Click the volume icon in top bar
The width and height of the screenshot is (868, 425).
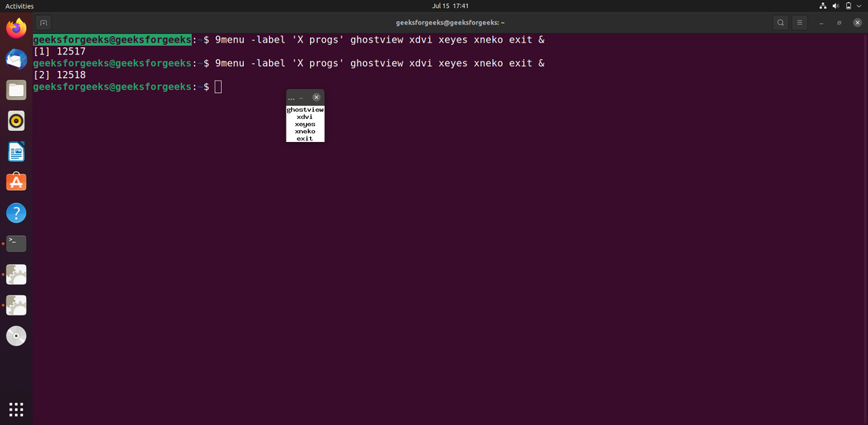pyautogui.click(x=836, y=6)
